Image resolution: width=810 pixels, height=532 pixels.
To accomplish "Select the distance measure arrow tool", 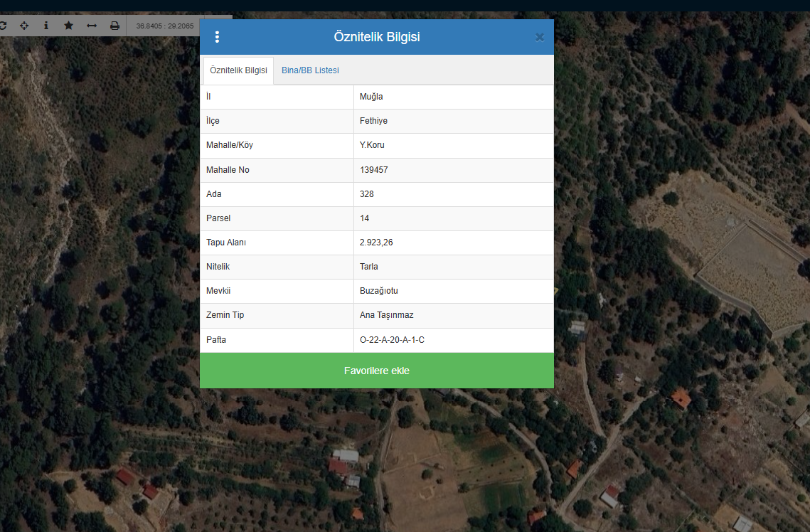I will pyautogui.click(x=92, y=26).
